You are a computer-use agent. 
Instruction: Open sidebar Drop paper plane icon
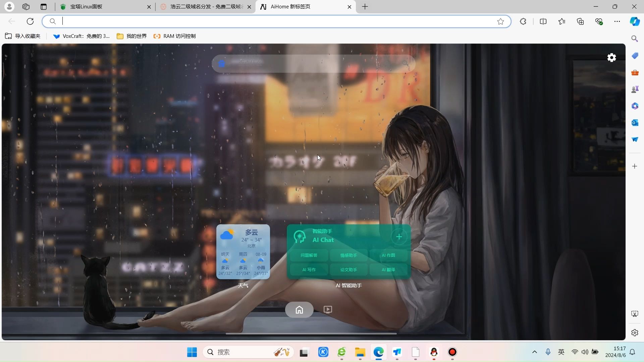click(635, 139)
